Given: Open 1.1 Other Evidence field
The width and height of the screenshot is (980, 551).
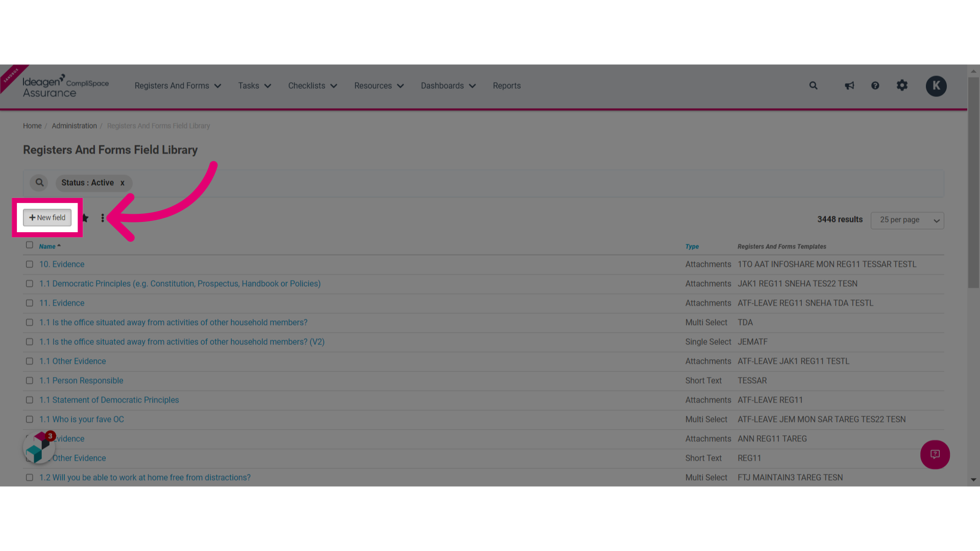Looking at the screenshot, I should [72, 361].
